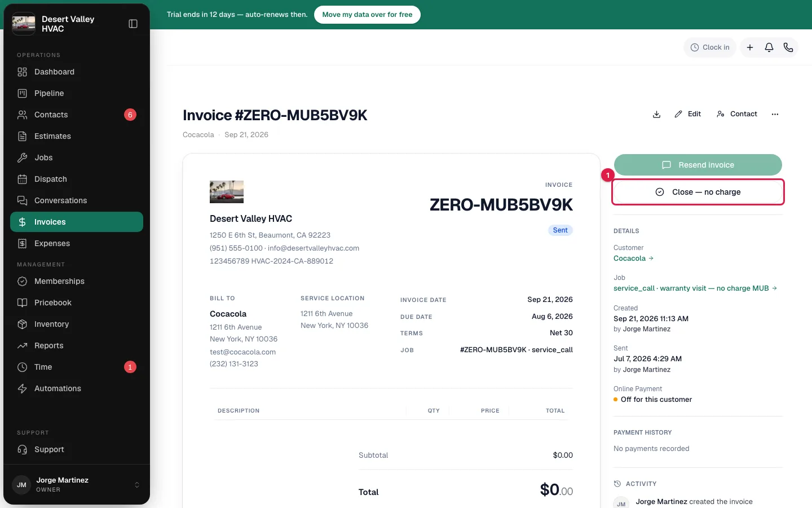The height and width of the screenshot is (508, 812).
Task: View Reports page
Action: coord(77,345)
